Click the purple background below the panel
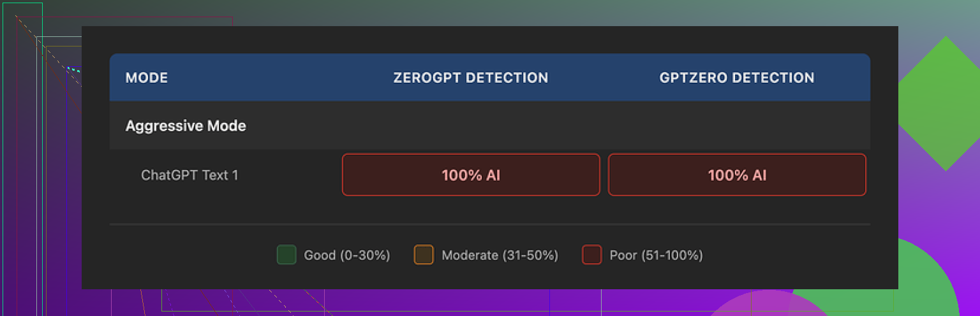The width and height of the screenshot is (980, 316). tap(447, 303)
